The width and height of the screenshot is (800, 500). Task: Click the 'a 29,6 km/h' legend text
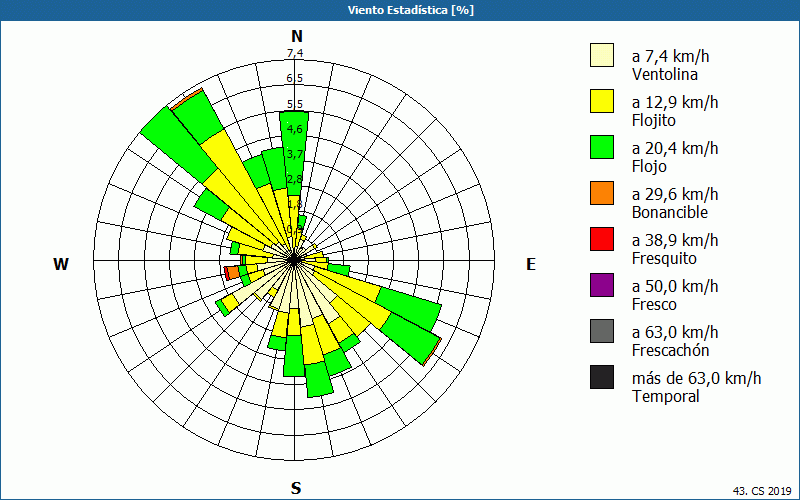click(x=675, y=194)
